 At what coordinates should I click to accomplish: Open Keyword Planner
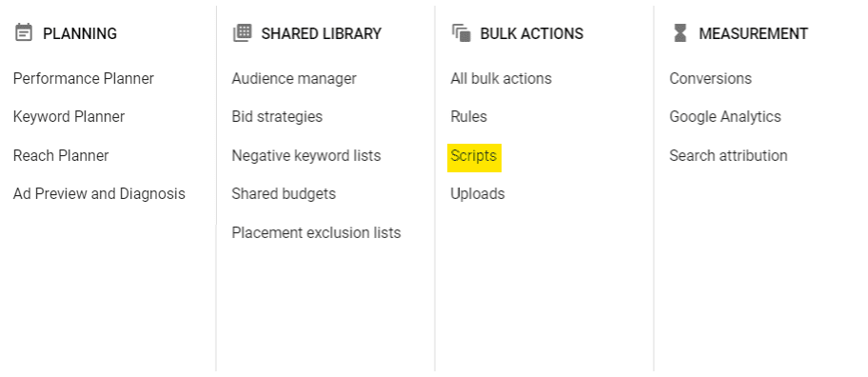69,117
